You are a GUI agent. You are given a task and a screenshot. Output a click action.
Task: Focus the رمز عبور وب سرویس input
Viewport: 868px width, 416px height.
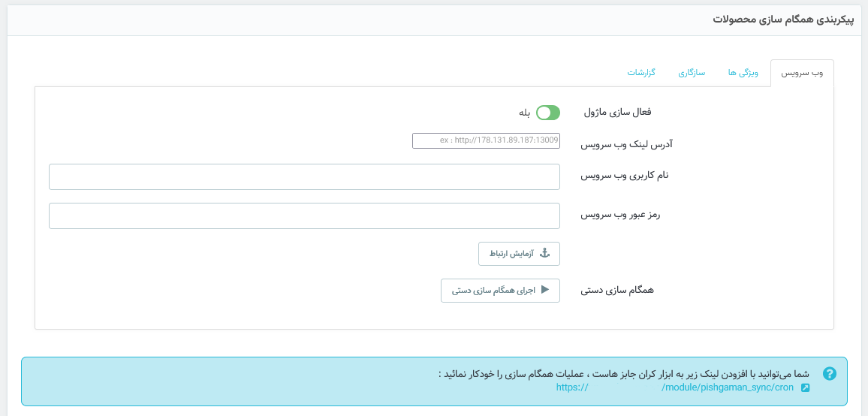[x=304, y=216]
